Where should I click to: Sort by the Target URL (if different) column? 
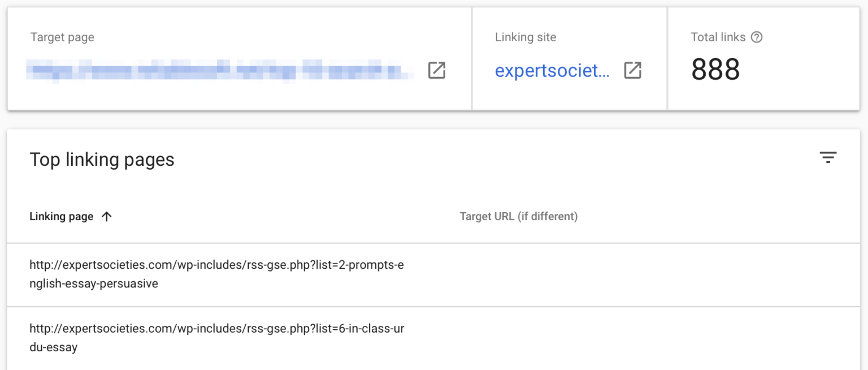[x=519, y=216]
